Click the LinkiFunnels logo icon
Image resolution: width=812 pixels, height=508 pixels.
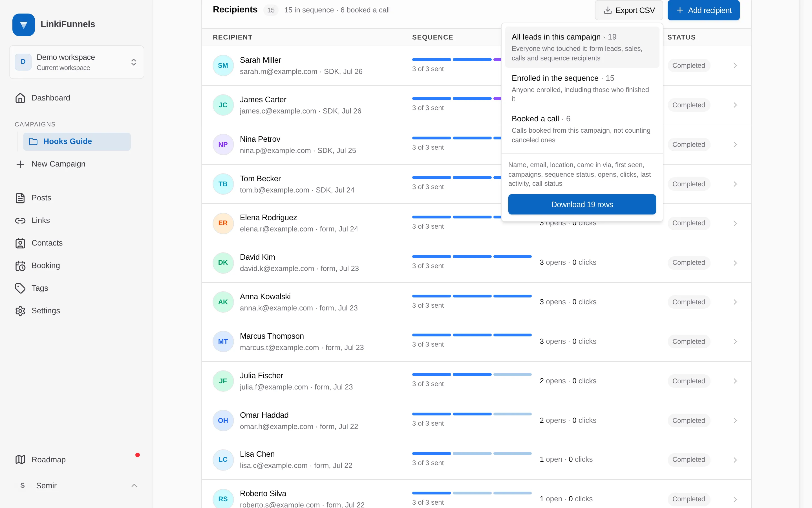tap(23, 25)
